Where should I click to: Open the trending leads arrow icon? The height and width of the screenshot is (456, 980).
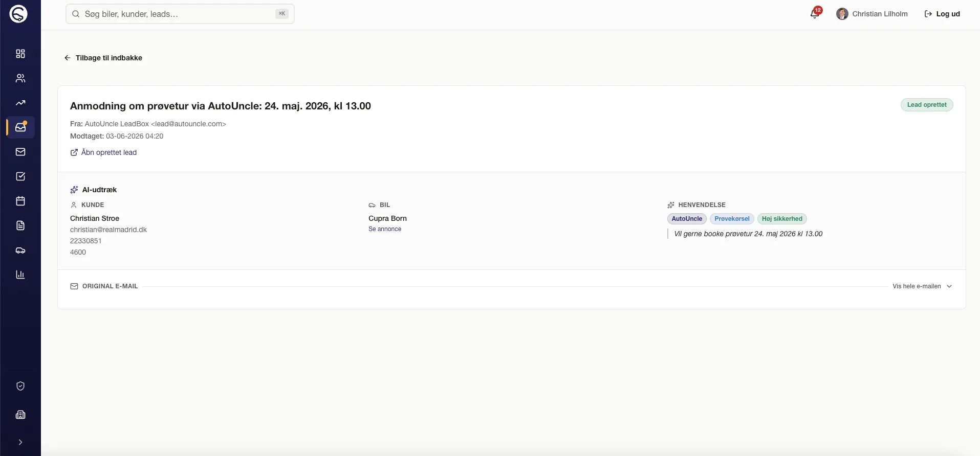point(20,103)
